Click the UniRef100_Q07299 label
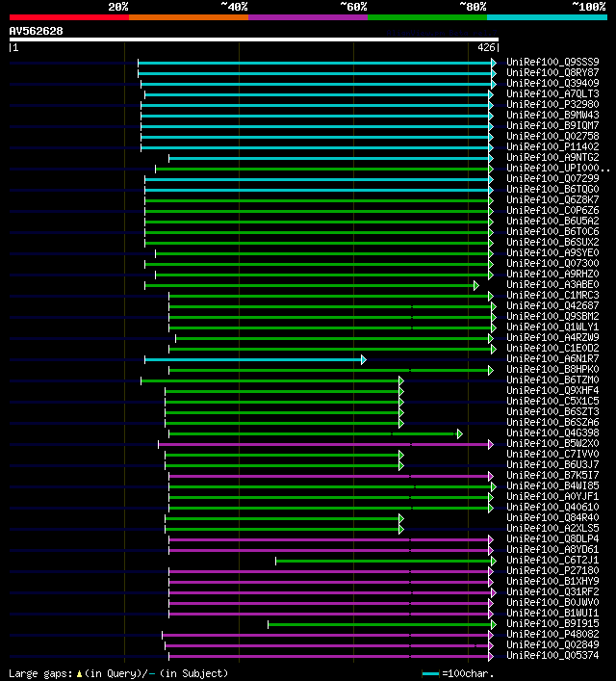Image resolution: width=616 pixels, height=681 pixels. (x=552, y=178)
